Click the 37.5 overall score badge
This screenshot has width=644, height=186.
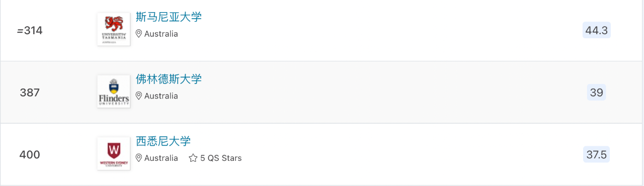[597, 154]
